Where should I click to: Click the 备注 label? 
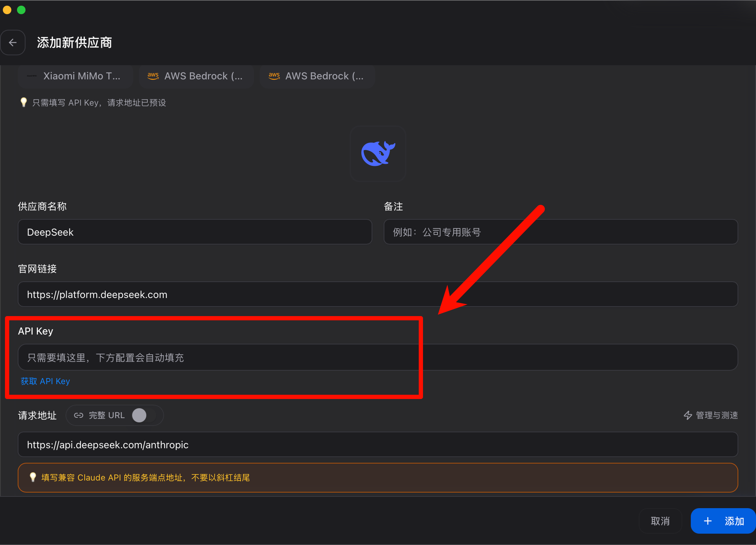393,207
